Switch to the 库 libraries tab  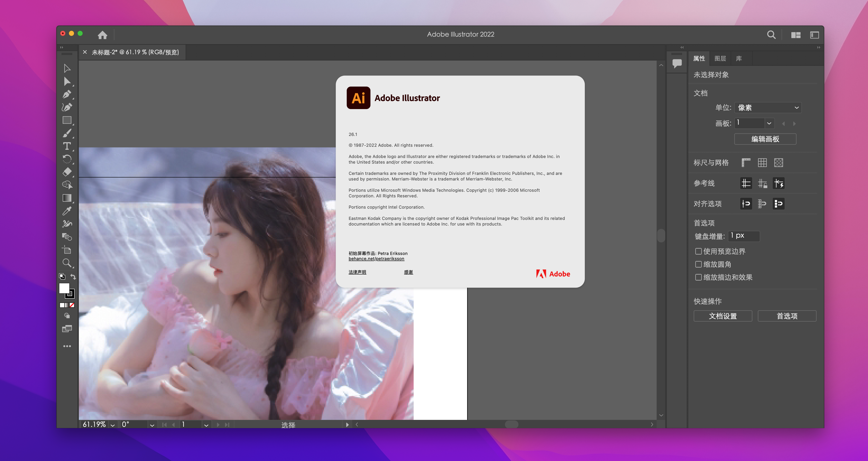(739, 59)
